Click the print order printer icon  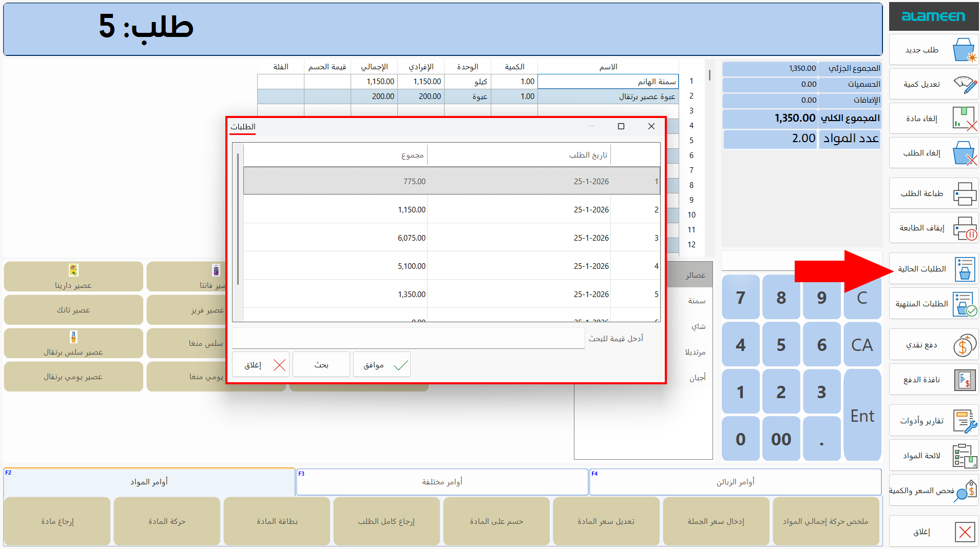coord(964,194)
